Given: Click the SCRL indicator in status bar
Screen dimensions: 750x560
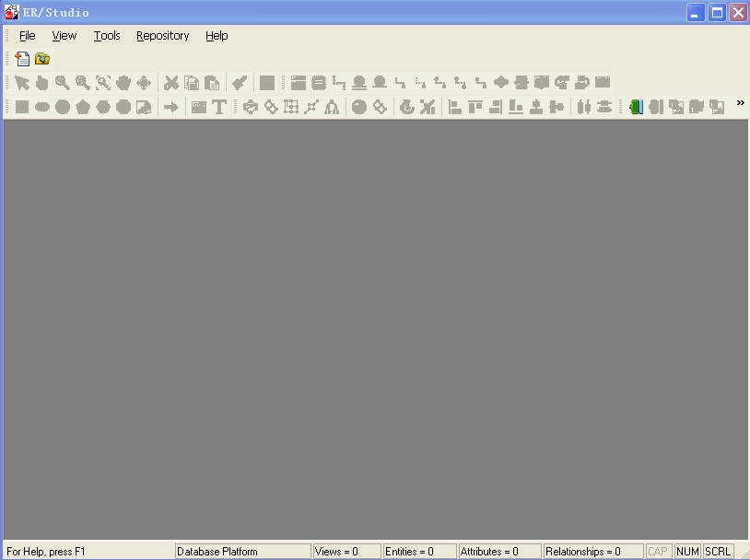Looking at the screenshot, I should [718, 552].
